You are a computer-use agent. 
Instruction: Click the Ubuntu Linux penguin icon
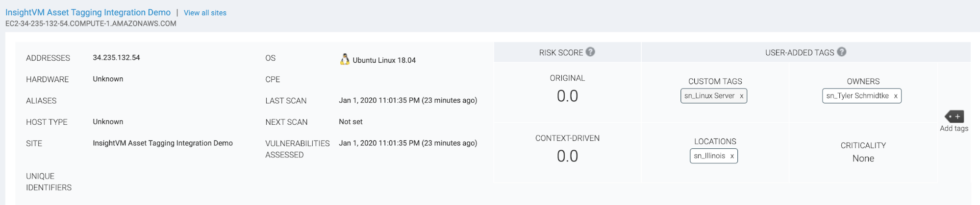tap(345, 59)
